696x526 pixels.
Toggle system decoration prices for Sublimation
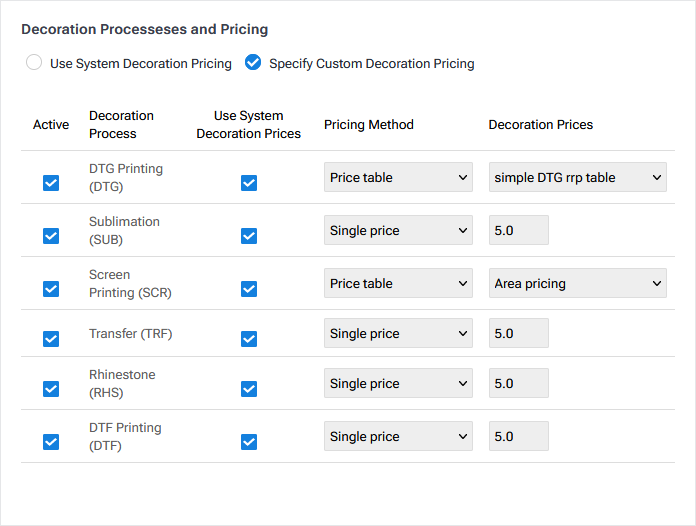249,236
